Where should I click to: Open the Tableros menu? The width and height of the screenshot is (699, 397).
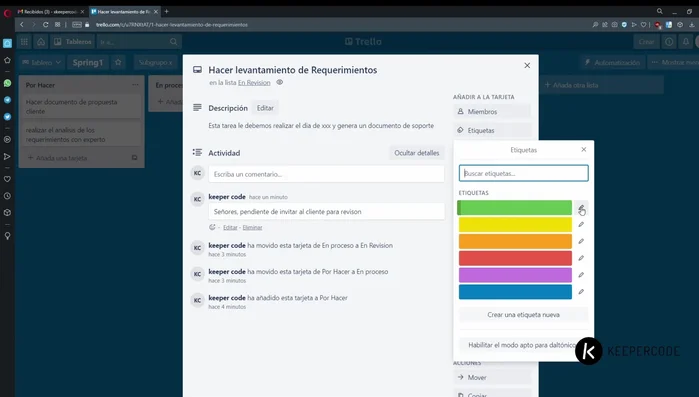coord(73,42)
